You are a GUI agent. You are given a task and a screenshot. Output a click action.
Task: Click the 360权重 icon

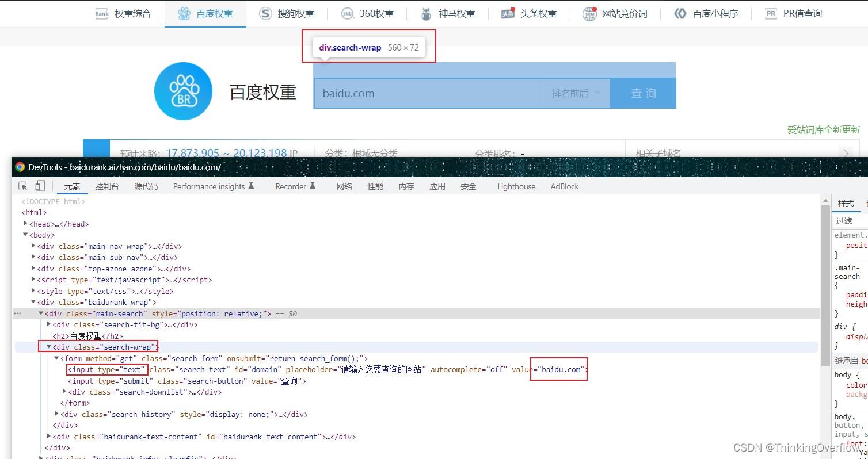click(347, 14)
